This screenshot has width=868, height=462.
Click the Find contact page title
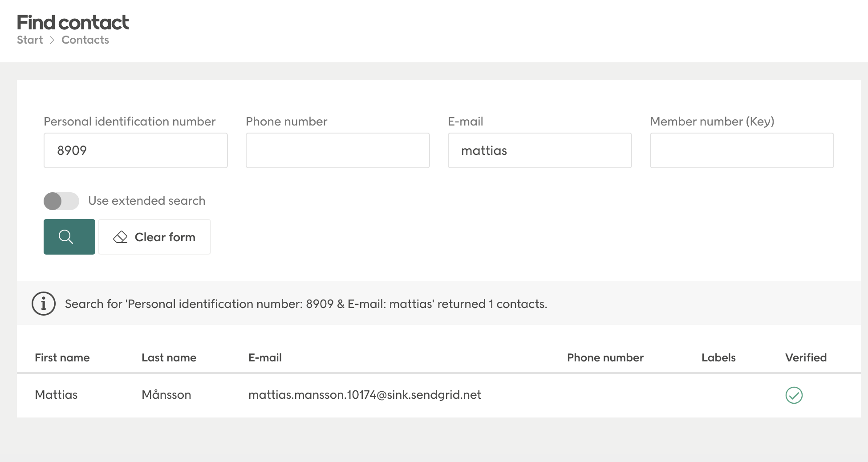click(x=73, y=21)
